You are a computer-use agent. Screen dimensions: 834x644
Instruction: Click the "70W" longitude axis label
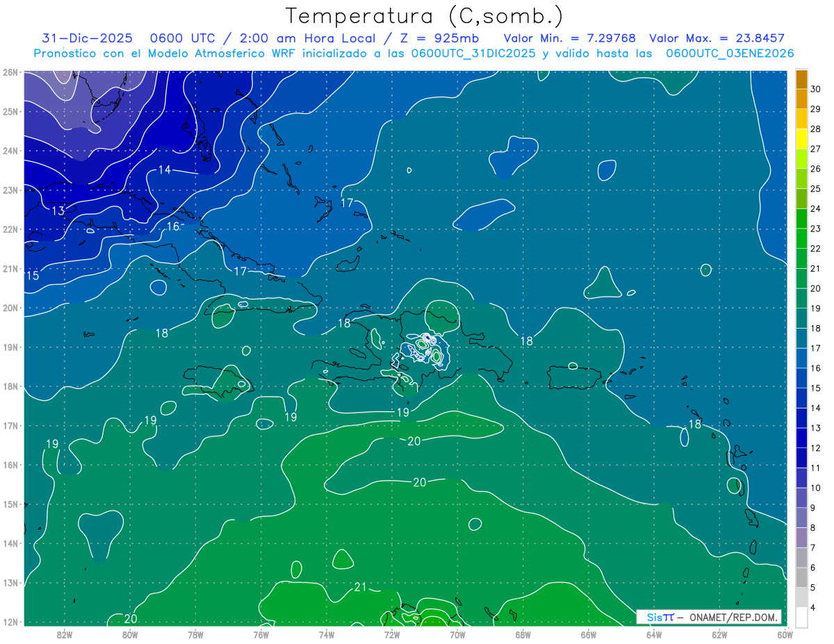pyautogui.click(x=457, y=634)
